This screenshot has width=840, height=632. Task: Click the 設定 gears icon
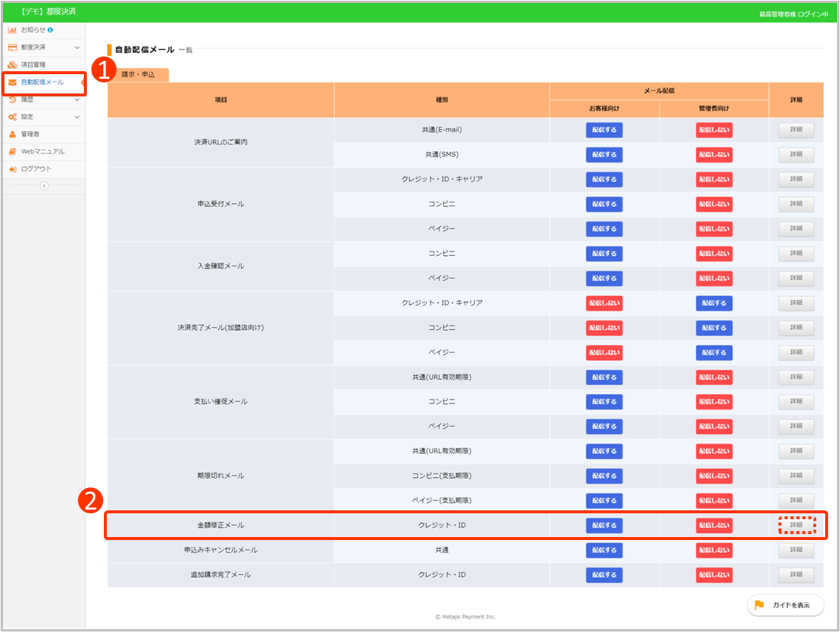click(x=13, y=117)
